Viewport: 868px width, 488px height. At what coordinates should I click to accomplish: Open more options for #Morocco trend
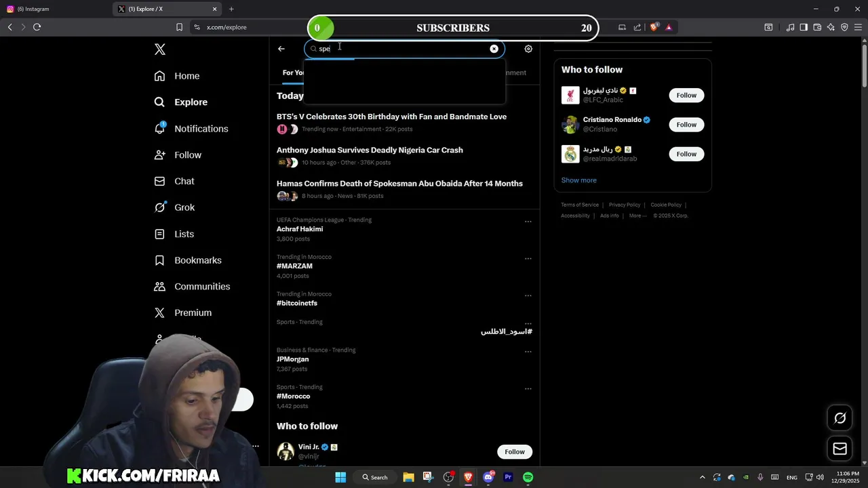tap(528, 389)
